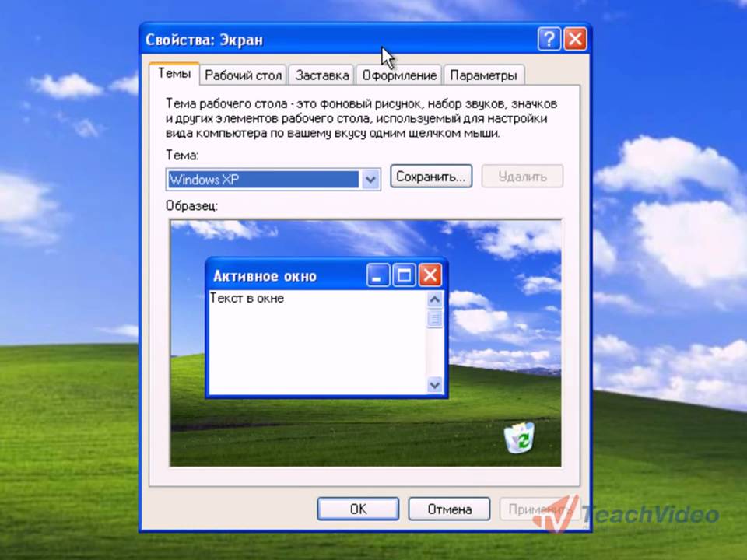The height and width of the screenshot is (560, 747).
Task: Cancel with the Отмена button
Action: pyautogui.click(x=449, y=509)
